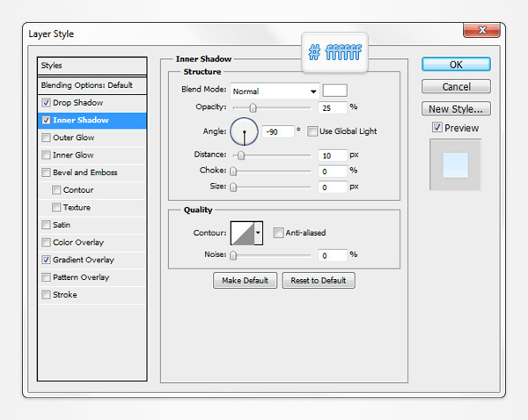Toggle the Use Global Light checkbox
Screen dimensions: 528x420
click(x=313, y=131)
